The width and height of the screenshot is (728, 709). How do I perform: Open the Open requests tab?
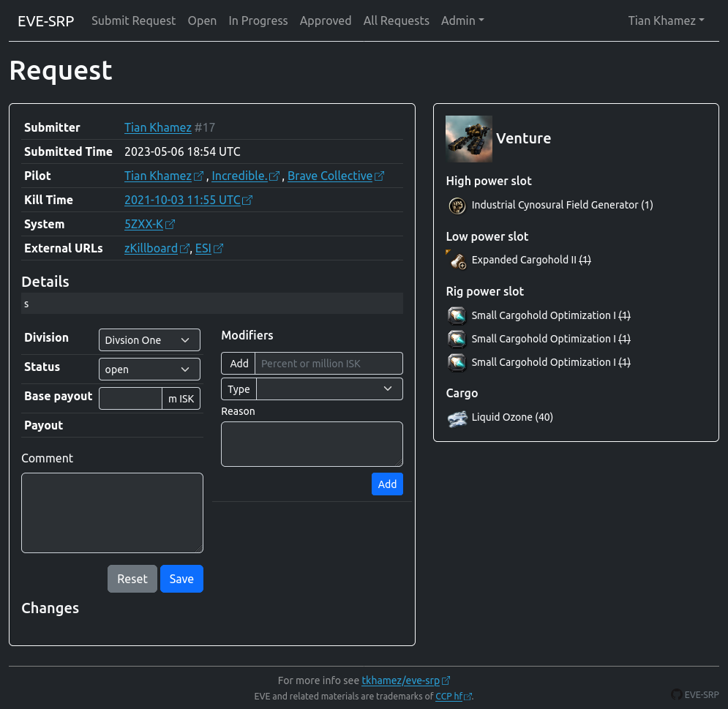coord(202,21)
